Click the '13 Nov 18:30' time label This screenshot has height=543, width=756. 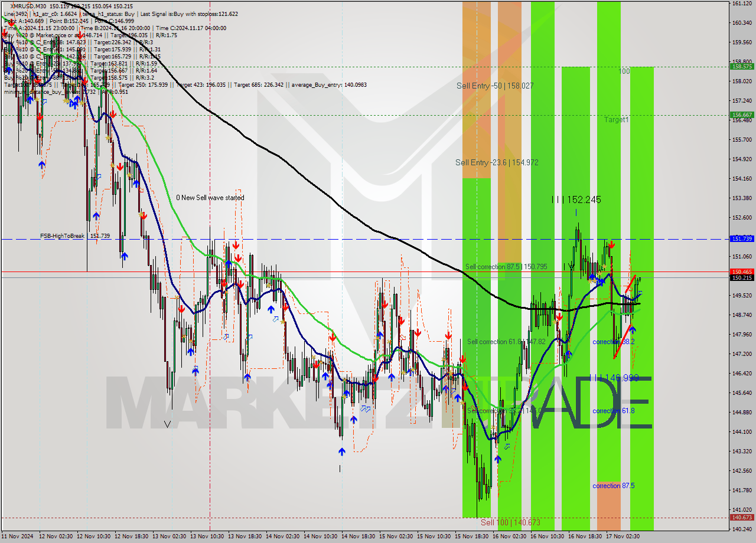click(245, 537)
